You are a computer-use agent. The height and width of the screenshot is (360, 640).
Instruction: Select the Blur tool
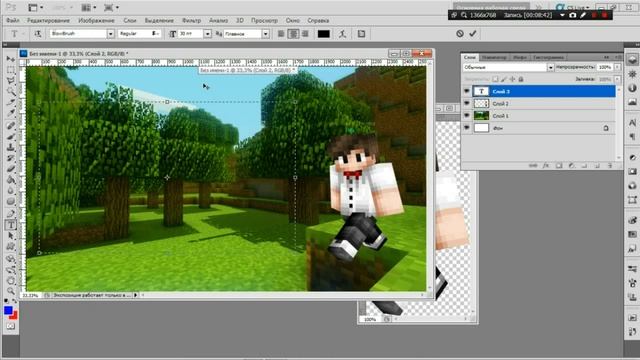click(11, 191)
